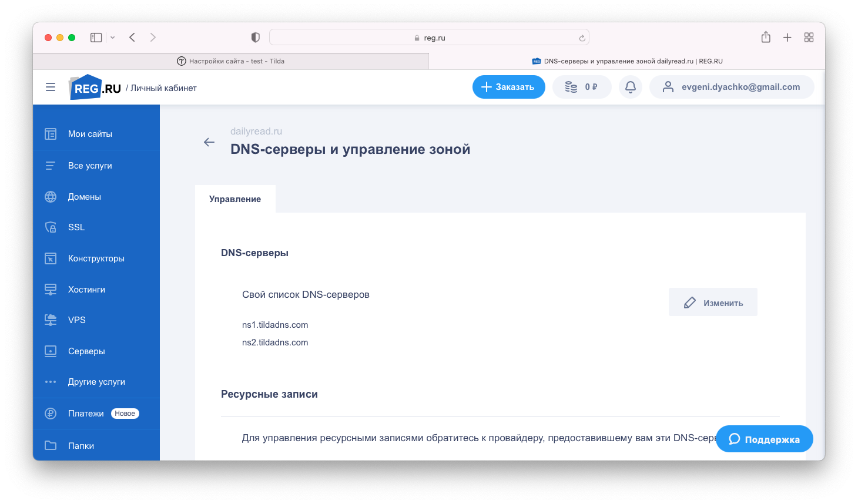Screen dimensions: 858x504
Task: Open a new Safari tab
Action: pyautogui.click(x=787, y=38)
